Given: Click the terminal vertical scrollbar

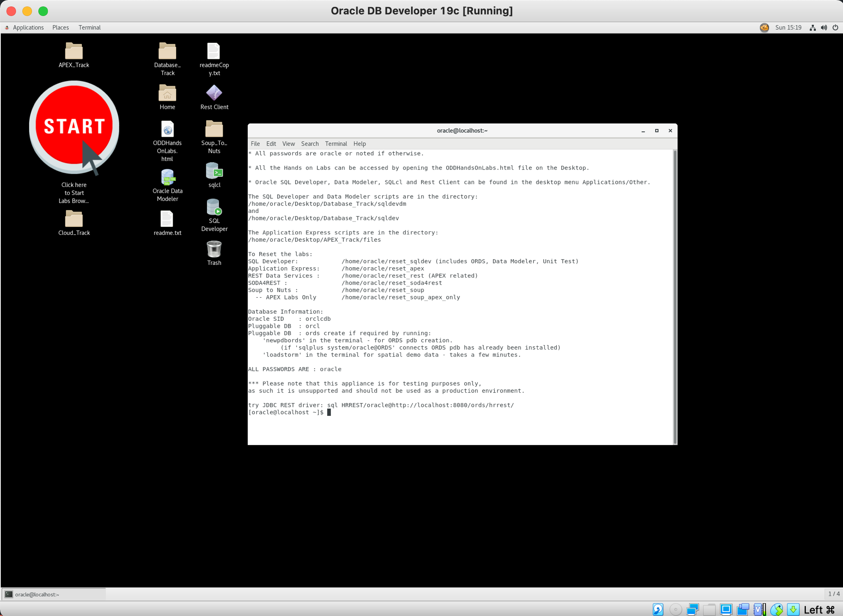Looking at the screenshot, I should tap(675, 297).
